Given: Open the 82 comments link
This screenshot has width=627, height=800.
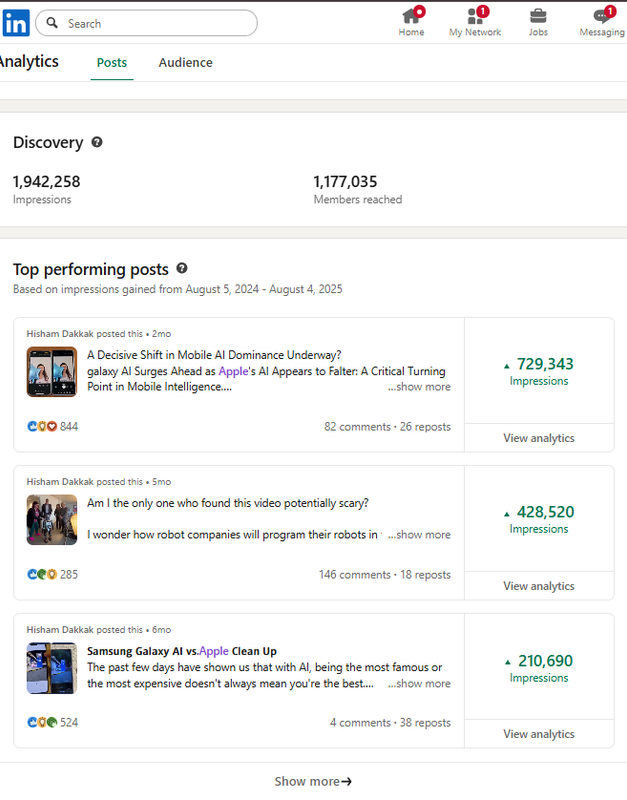Looking at the screenshot, I should [x=357, y=427].
